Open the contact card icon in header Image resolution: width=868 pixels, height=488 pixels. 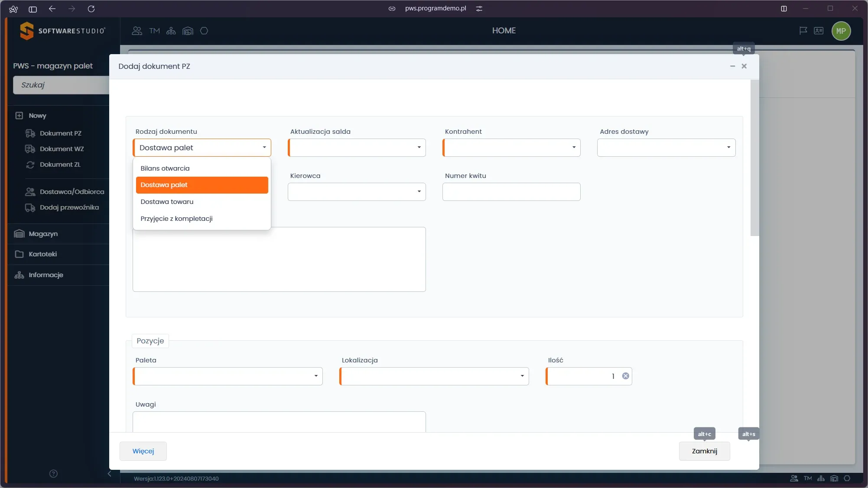[819, 31]
